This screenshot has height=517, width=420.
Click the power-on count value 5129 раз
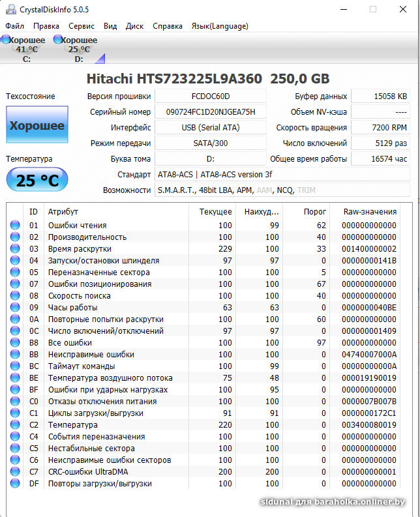pos(381,143)
